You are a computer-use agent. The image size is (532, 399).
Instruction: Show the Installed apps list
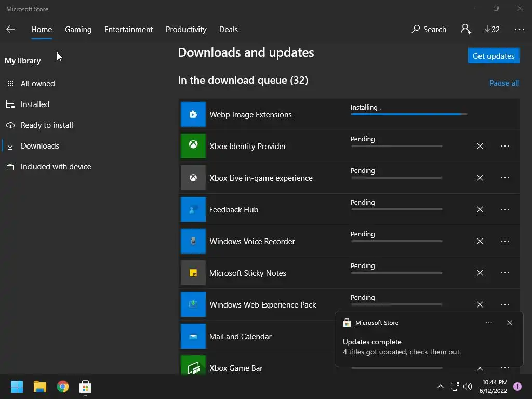click(x=35, y=104)
